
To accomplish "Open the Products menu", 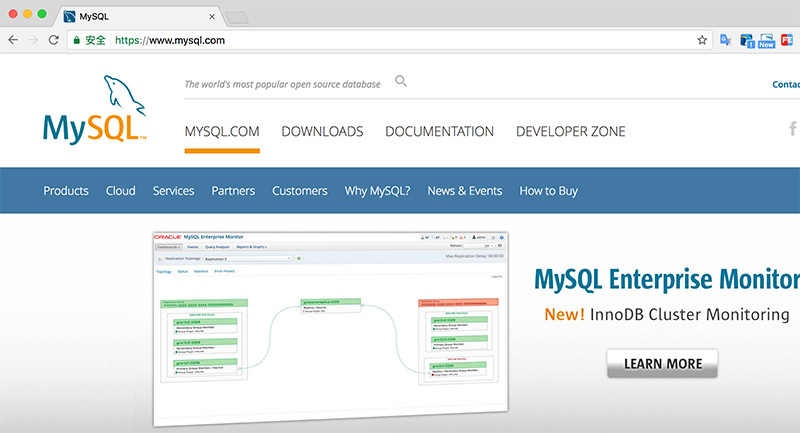I will 66,191.
